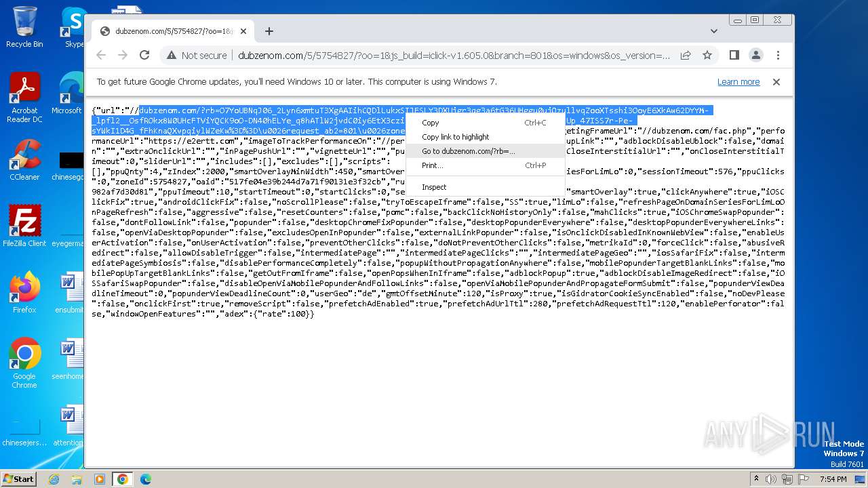868x488 pixels.
Task: Click the address bar URL field
Action: (454, 55)
